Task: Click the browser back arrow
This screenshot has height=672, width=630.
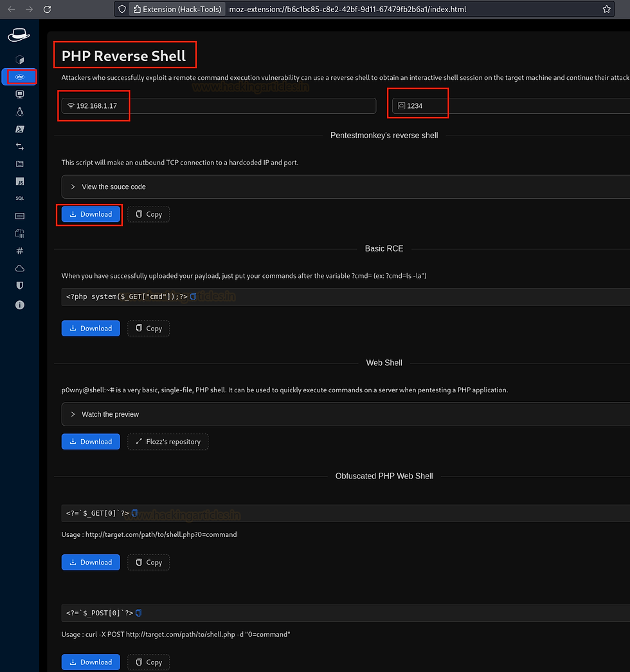Action: pos(12,9)
